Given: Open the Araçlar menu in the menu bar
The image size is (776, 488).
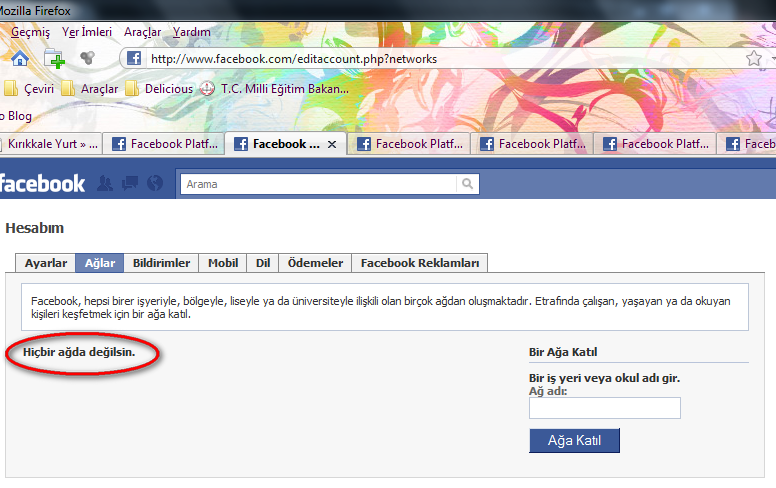Looking at the screenshot, I should 143,32.
